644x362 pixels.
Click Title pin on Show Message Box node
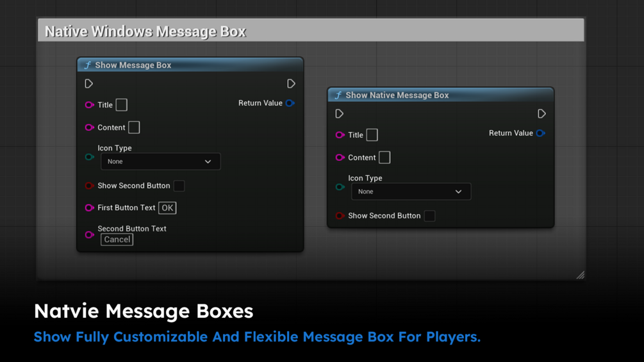point(89,105)
